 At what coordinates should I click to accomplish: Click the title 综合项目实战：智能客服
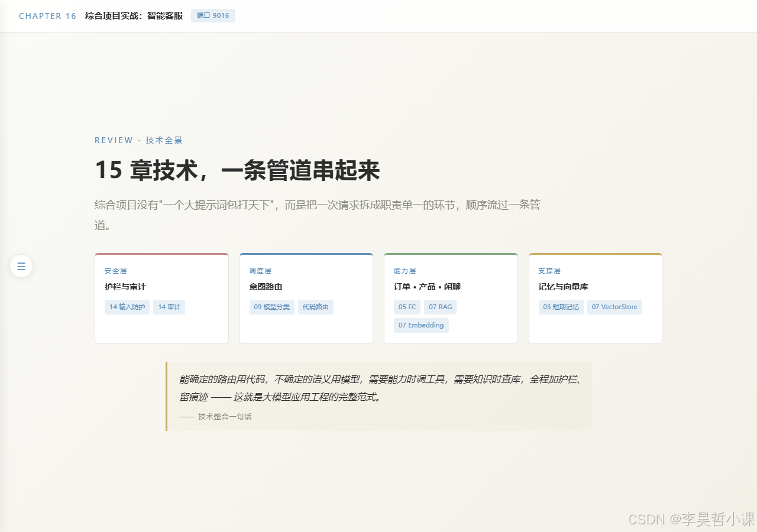click(x=134, y=16)
